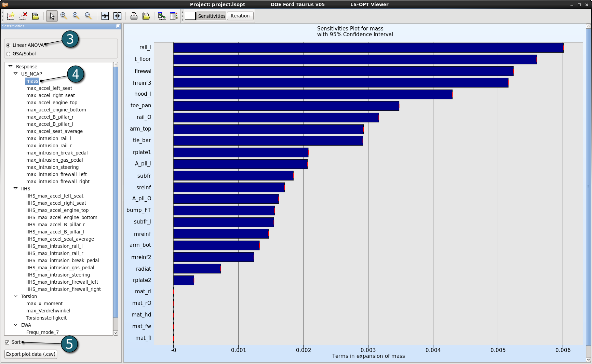
Task: Select the GSA/Sobol radio button
Action: [8, 54]
